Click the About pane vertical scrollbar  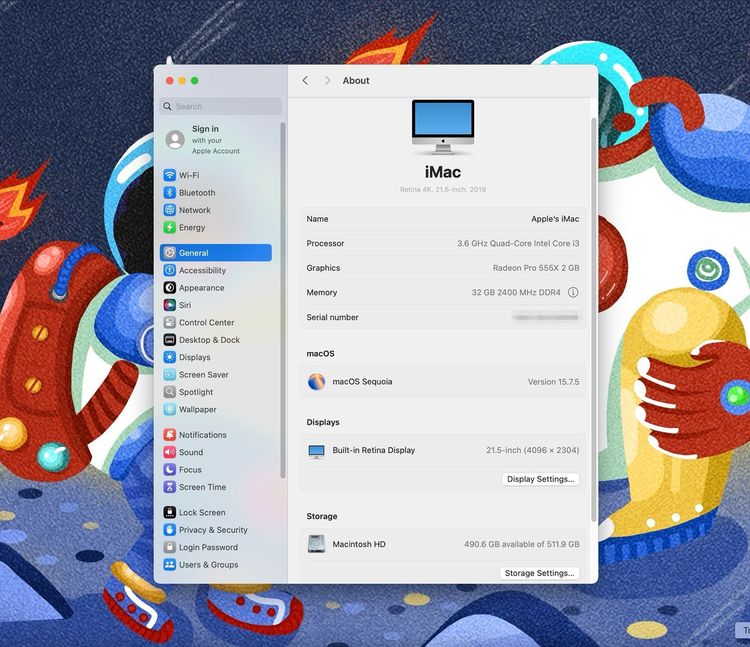point(594,319)
